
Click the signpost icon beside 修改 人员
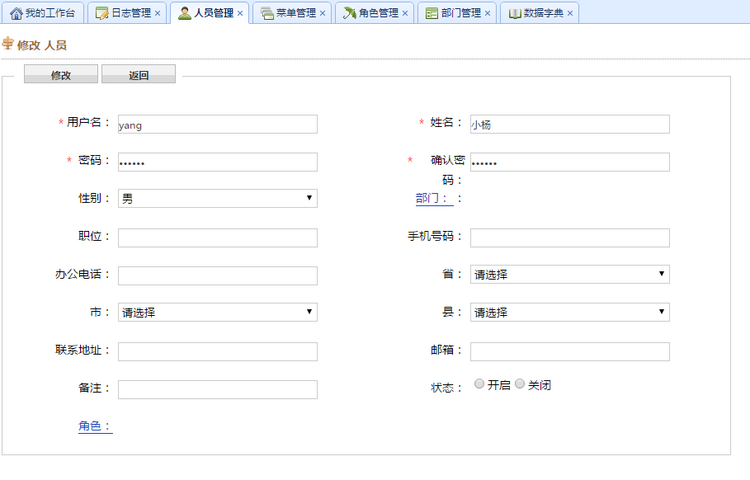tap(8, 44)
